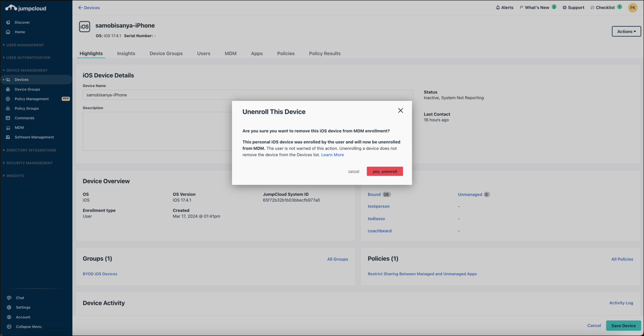The width and height of the screenshot is (644, 336).
Task: Click the Settings gear icon
Action: point(9,307)
